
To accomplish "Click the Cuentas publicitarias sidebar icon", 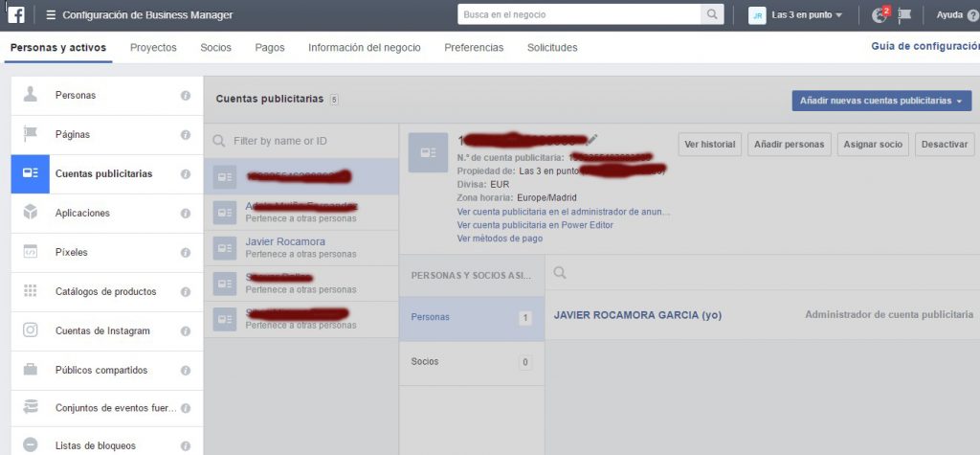I will tap(30, 173).
